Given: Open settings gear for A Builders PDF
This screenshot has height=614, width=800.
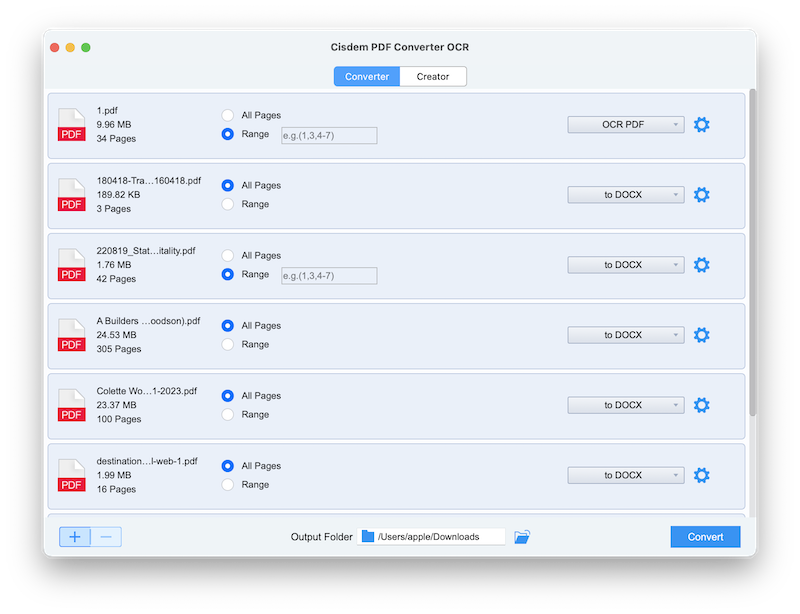Looking at the screenshot, I should coord(701,334).
